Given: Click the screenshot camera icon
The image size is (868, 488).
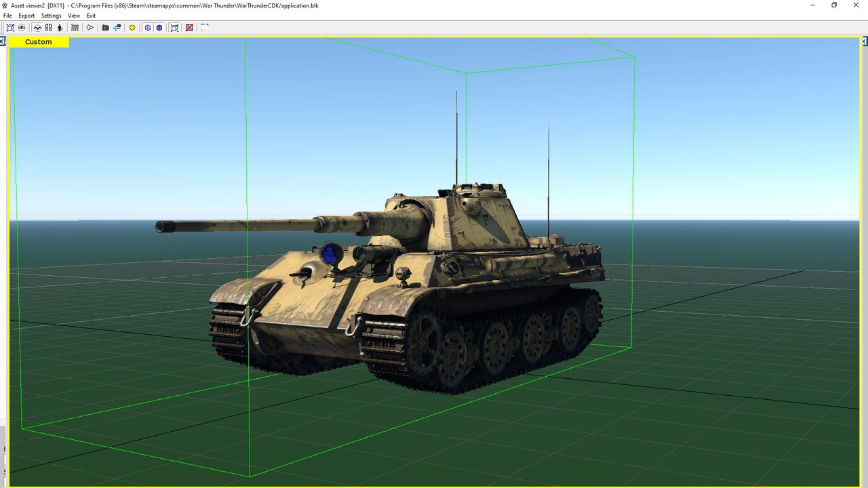Looking at the screenshot, I should (x=105, y=28).
